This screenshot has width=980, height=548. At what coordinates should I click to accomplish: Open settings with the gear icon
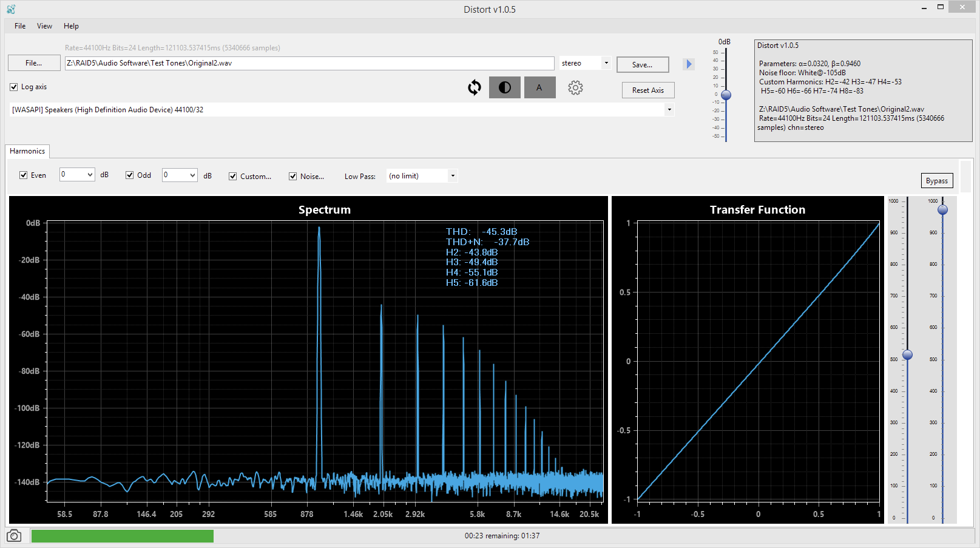[575, 88]
